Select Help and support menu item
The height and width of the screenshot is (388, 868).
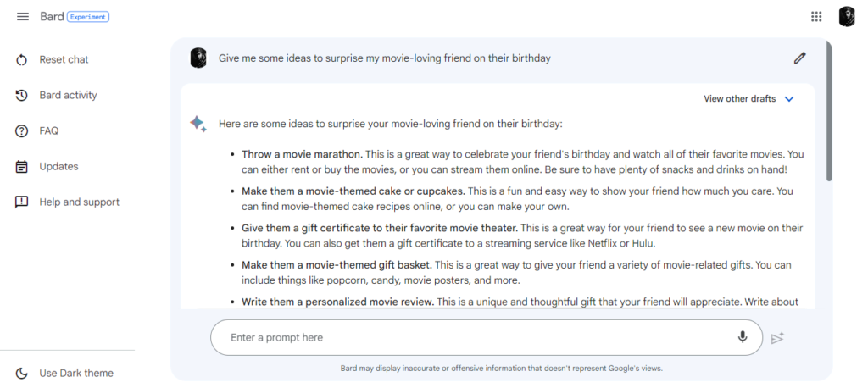(79, 202)
